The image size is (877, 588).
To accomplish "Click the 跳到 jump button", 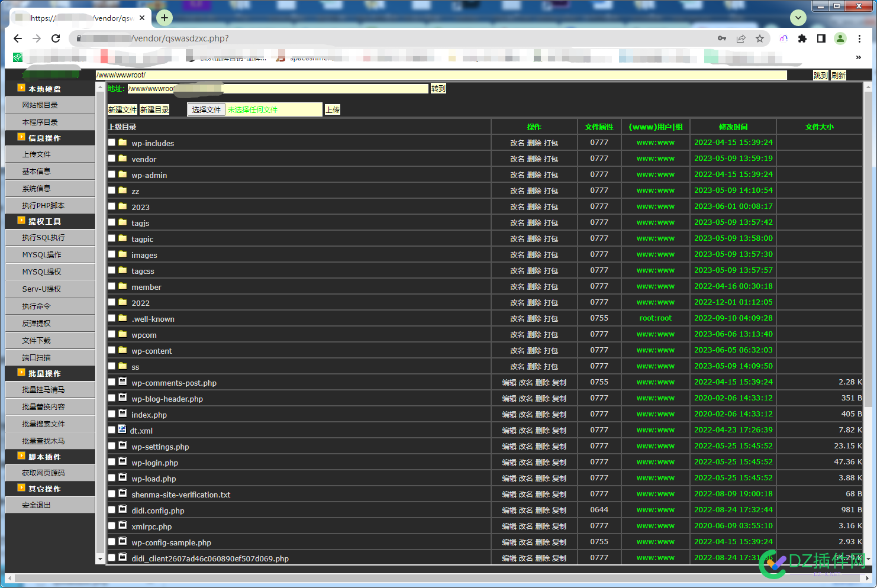I will point(821,75).
